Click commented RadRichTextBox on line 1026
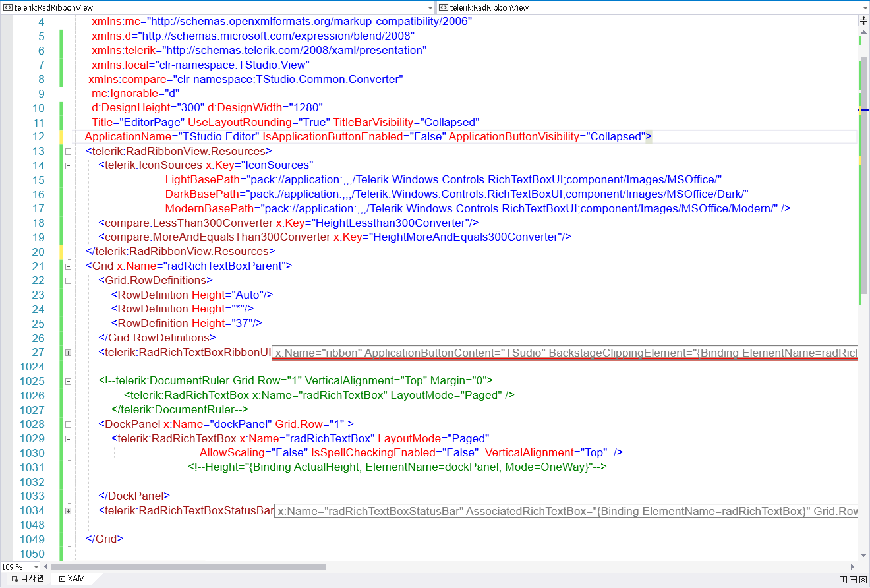 point(319,396)
